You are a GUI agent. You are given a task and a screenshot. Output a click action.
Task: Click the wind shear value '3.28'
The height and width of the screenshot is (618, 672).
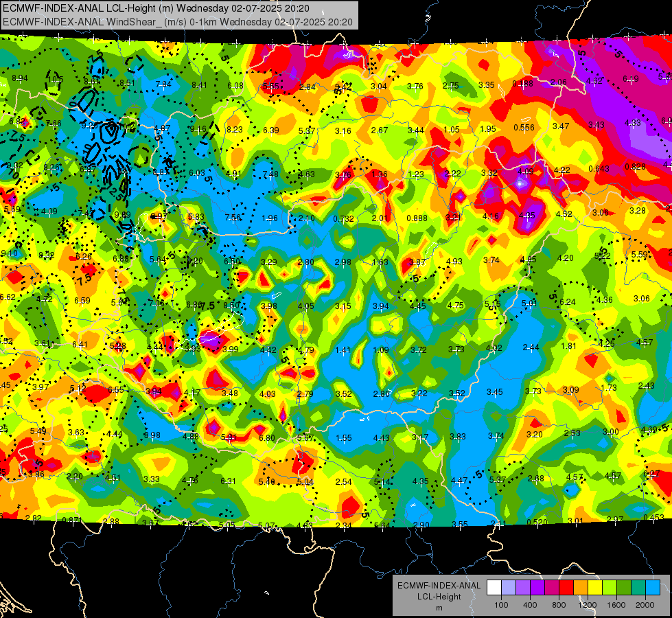pos(637,211)
